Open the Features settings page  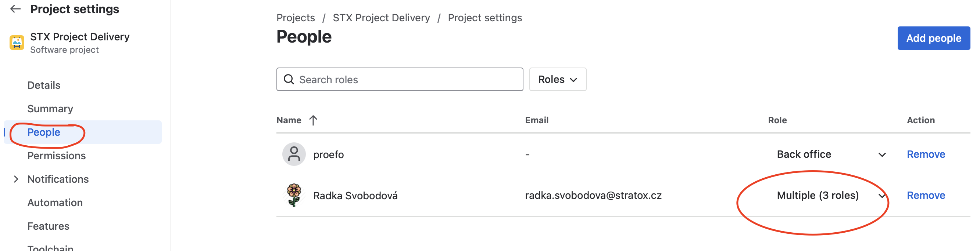(x=48, y=226)
